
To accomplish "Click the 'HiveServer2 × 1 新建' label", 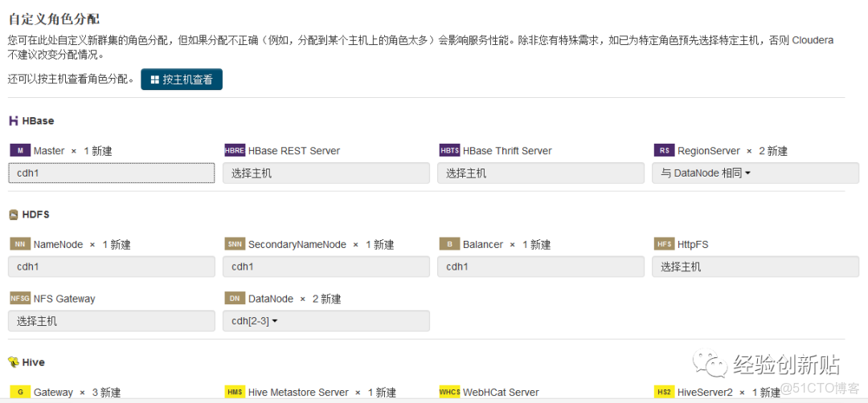I will (x=729, y=393).
